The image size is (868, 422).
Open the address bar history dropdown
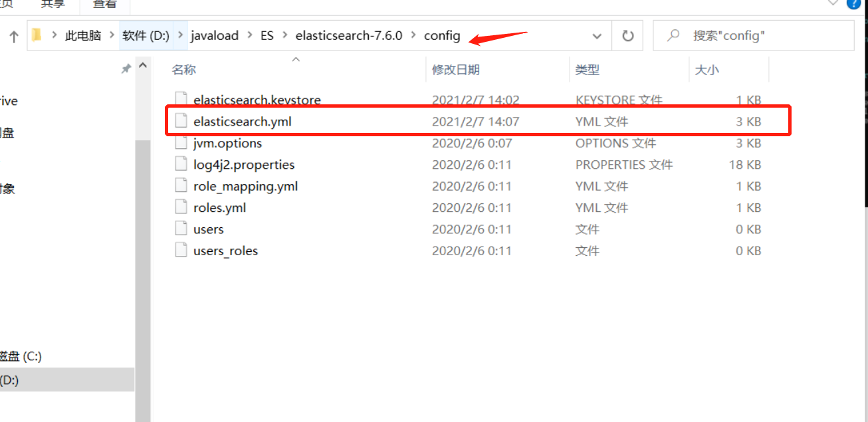(x=597, y=36)
